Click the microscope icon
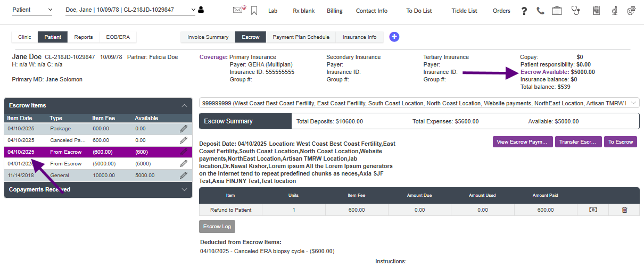This screenshot has height=267, width=644. [x=615, y=11]
